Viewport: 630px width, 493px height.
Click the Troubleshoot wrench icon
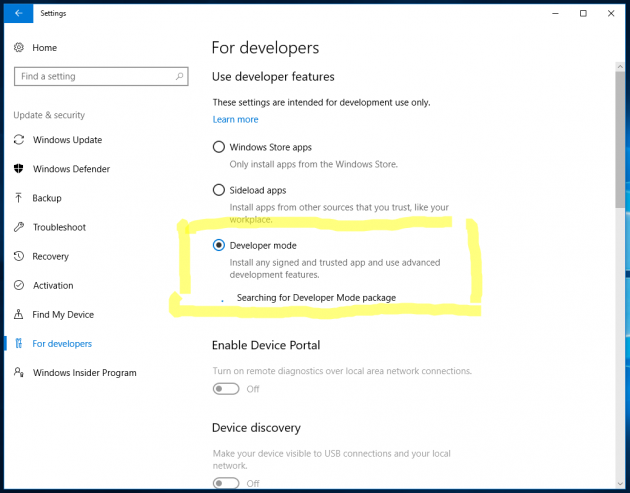pos(18,227)
